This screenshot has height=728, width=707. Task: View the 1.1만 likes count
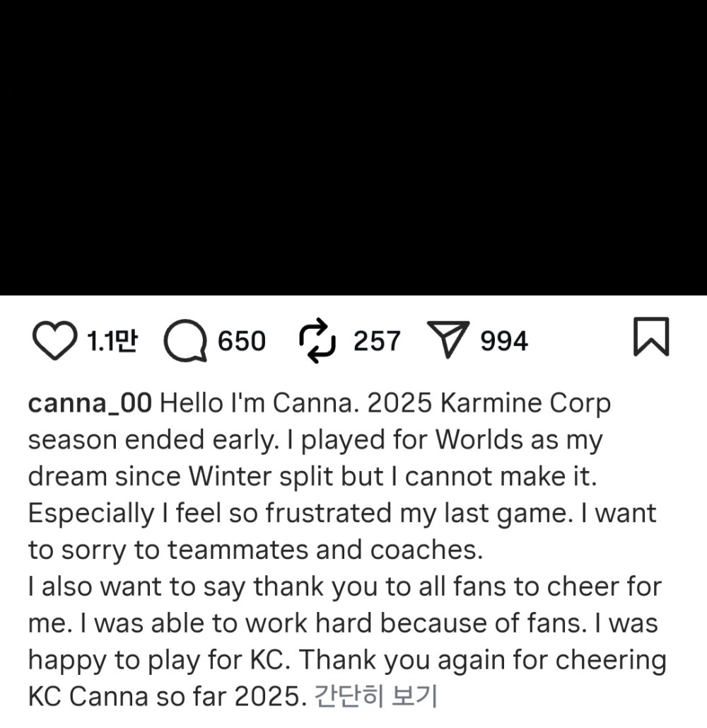click(x=112, y=342)
